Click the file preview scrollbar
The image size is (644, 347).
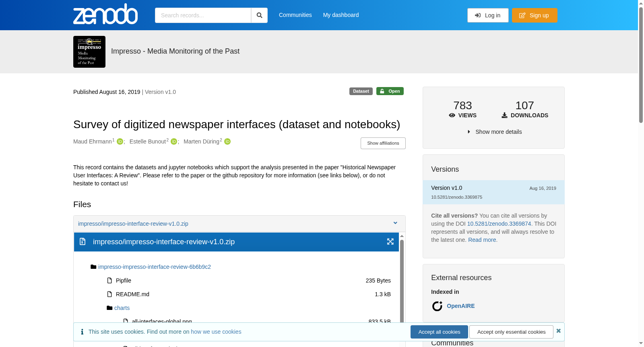[x=402, y=282]
